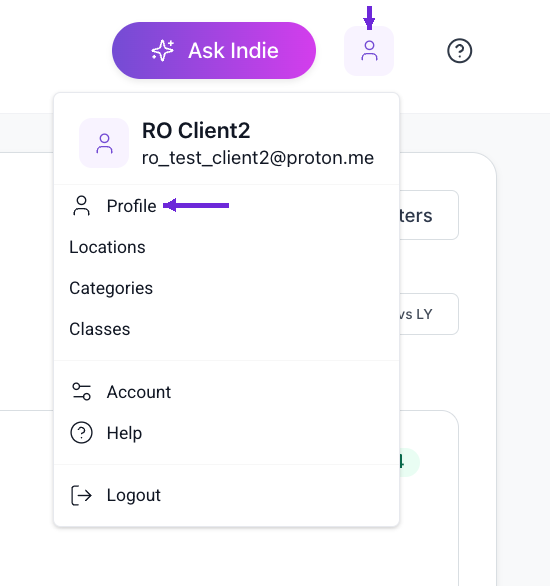Click the sparkle icon in Ask Indie
The image size is (550, 586).
pyautogui.click(x=163, y=50)
